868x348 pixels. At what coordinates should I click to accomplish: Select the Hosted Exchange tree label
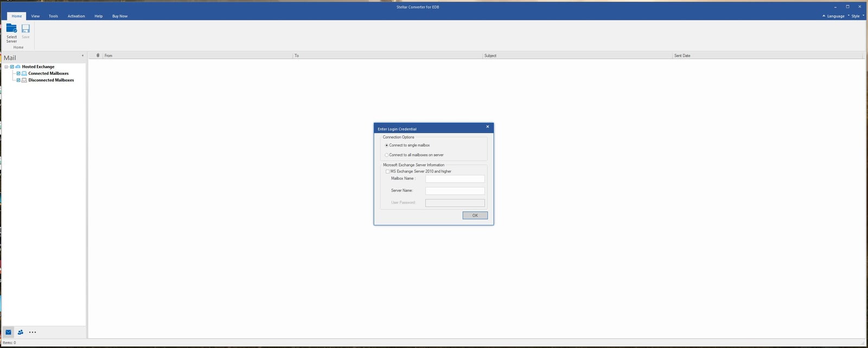(x=38, y=67)
